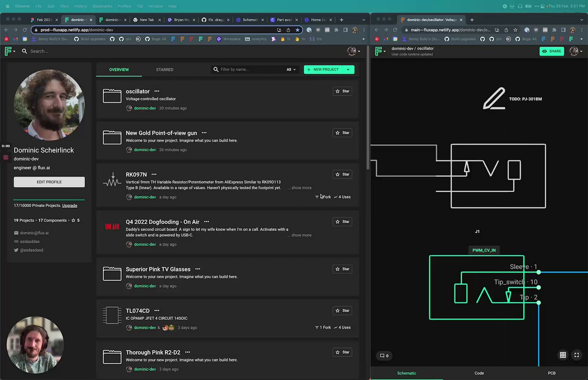Open the three-dot menu beside Thorough Pink R2-D2
Screen dimensions: 588x380
point(187,352)
